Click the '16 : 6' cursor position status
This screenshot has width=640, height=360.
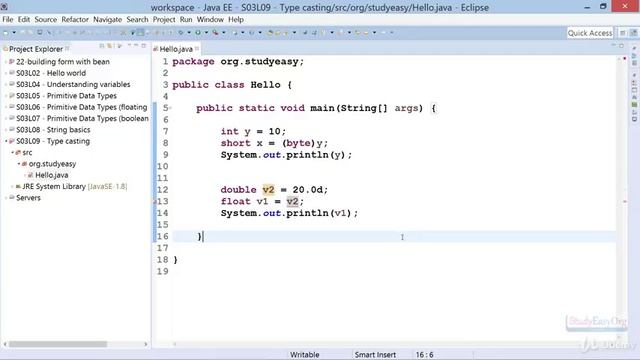click(x=424, y=355)
